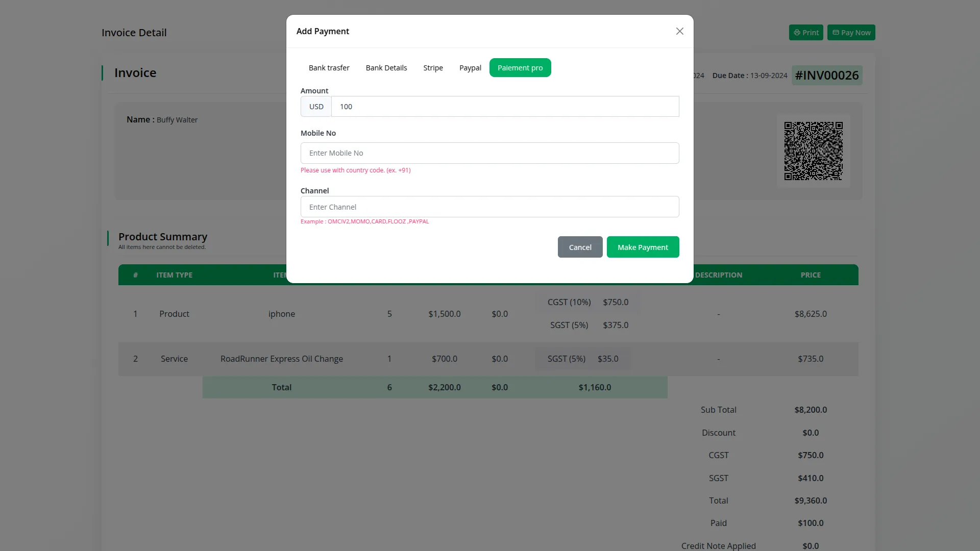
Task: Select the Paiement pro payment method
Action: pos(520,67)
